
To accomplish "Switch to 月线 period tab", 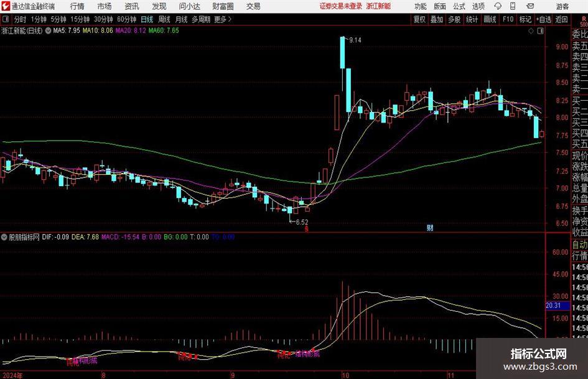I will coord(182,19).
